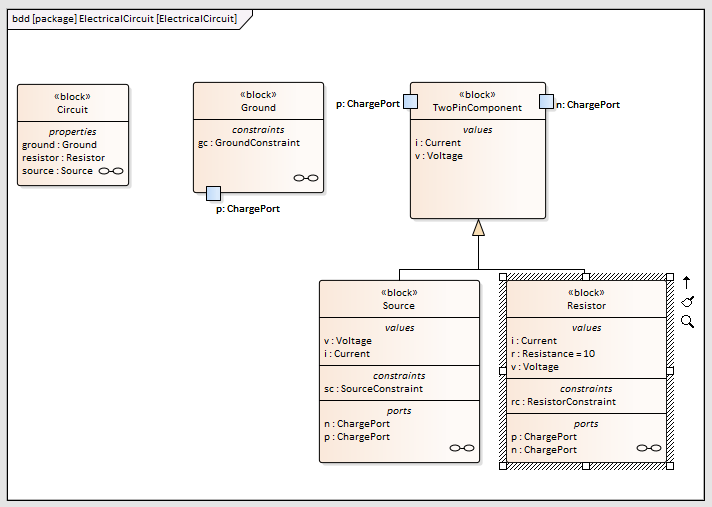Click composite diagram link icon in Ground block
Screen dimensions: 712x507
pos(306,178)
